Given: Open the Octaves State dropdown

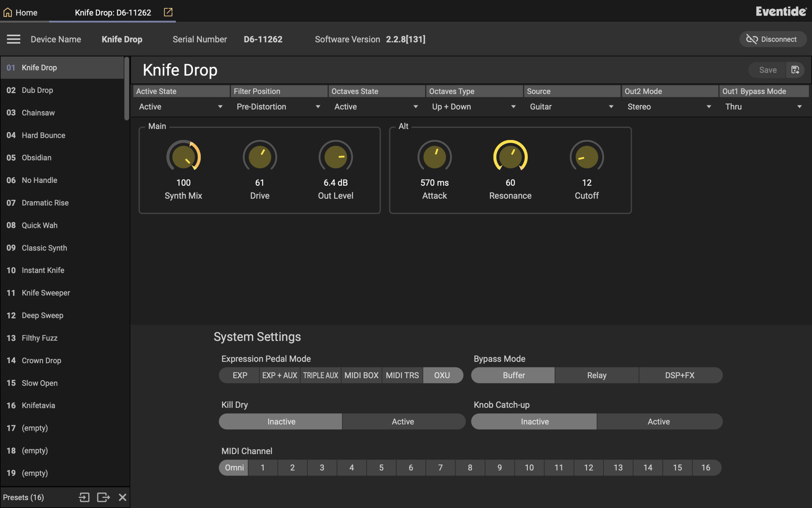Looking at the screenshot, I should point(377,106).
